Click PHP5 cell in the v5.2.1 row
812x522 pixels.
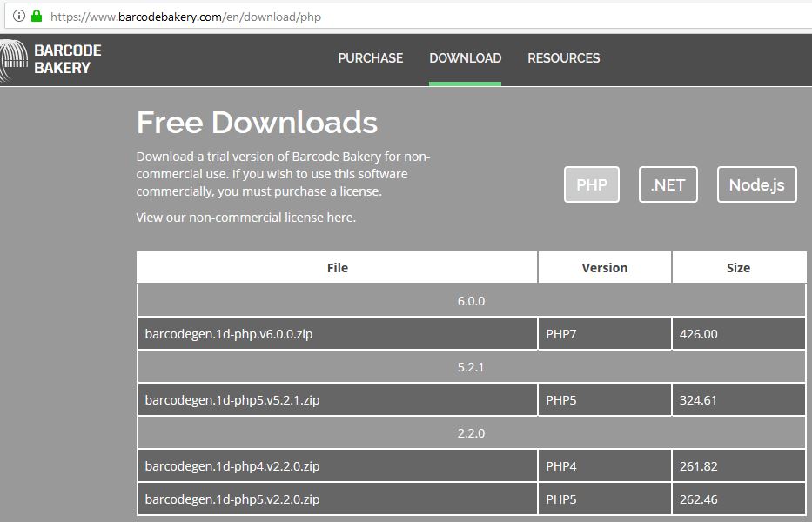[x=604, y=400]
